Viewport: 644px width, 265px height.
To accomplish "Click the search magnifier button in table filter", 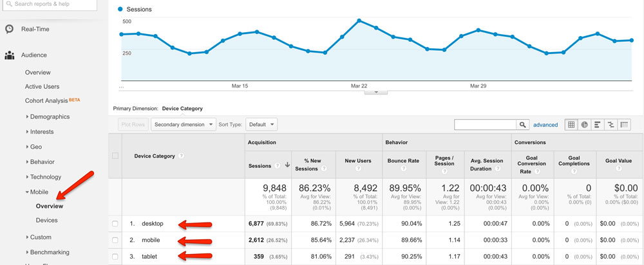I will (x=523, y=125).
